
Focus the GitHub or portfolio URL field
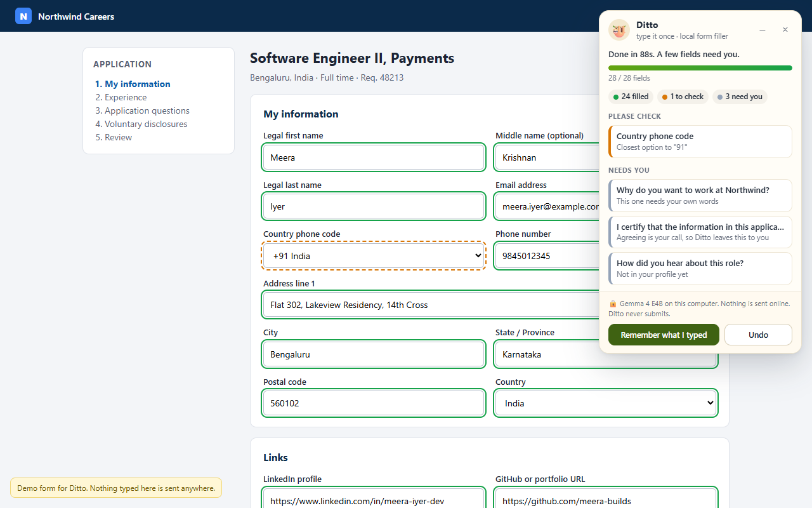click(x=606, y=498)
